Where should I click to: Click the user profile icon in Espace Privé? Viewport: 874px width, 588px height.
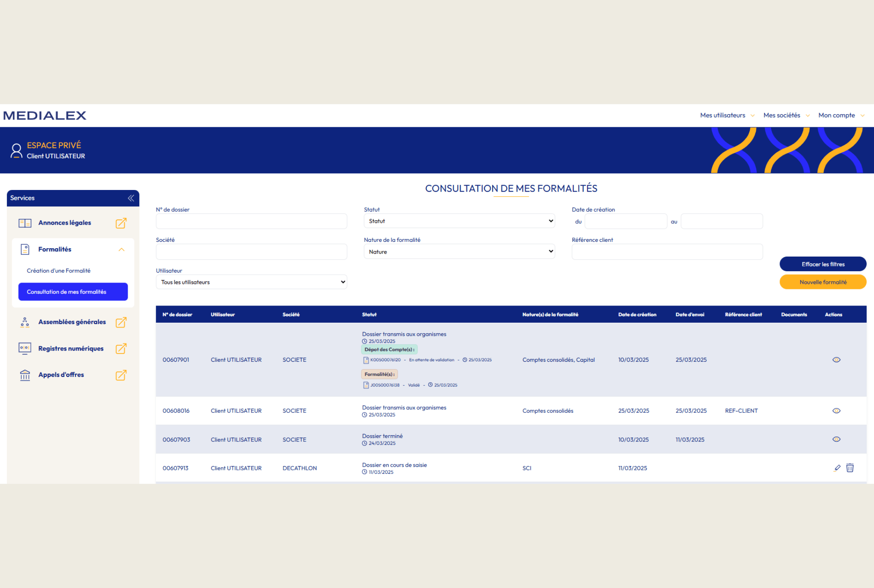coord(16,151)
